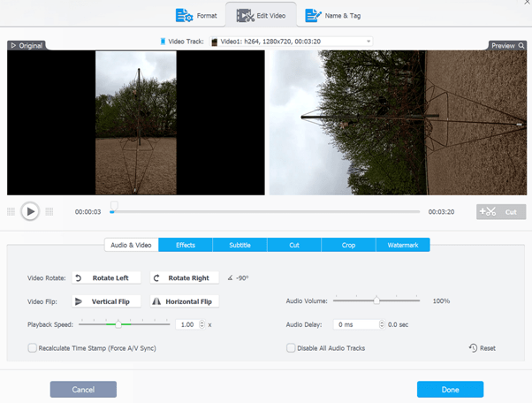Click the playback speed stepper arrows
This screenshot has height=403, width=532.
(x=201, y=324)
